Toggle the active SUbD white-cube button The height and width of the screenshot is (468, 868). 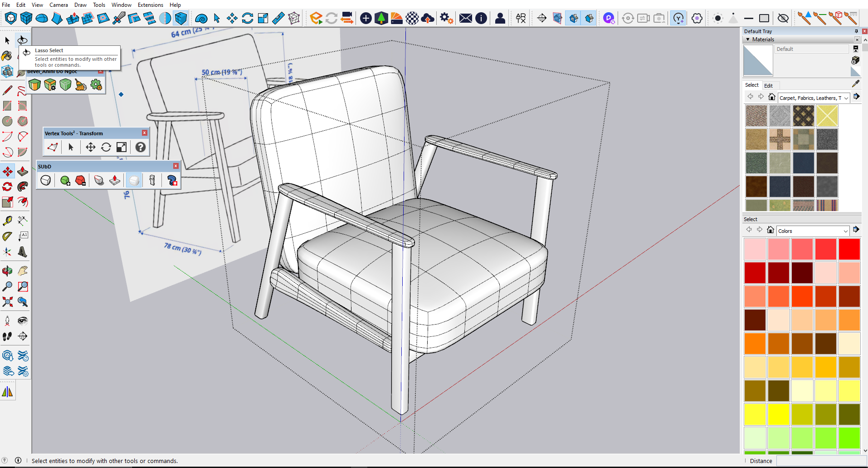coord(134,181)
